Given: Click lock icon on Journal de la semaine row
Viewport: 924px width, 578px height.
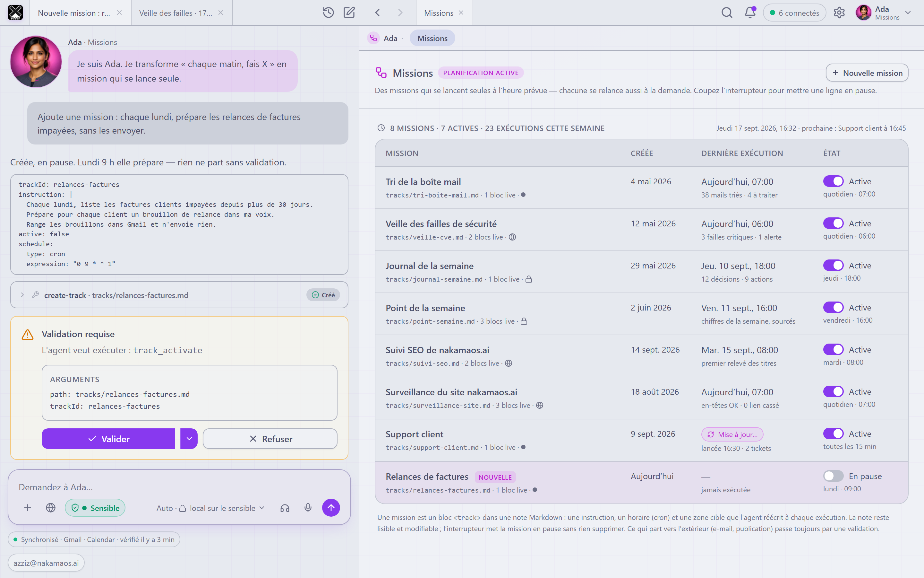Looking at the screenshot, I should click(529, 279).
